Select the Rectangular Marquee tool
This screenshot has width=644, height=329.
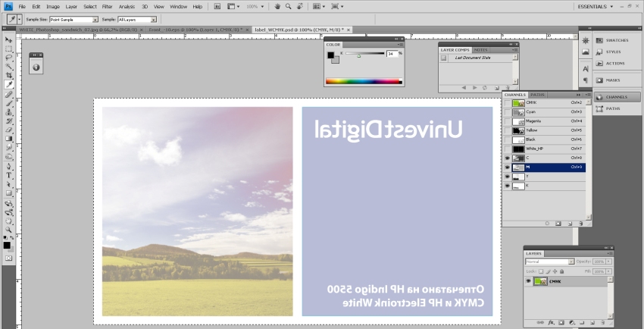pos(8,49)
